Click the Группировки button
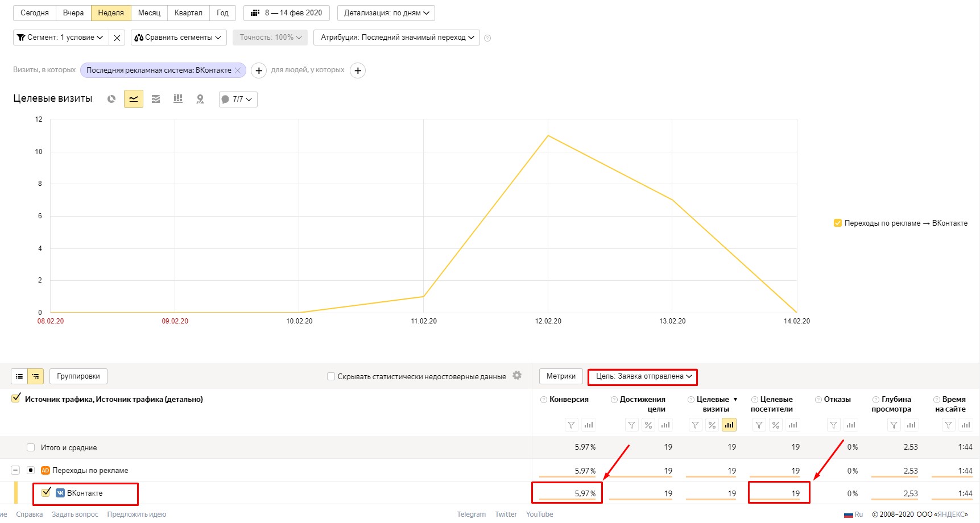The image size is (980, 523). point(78,376)
